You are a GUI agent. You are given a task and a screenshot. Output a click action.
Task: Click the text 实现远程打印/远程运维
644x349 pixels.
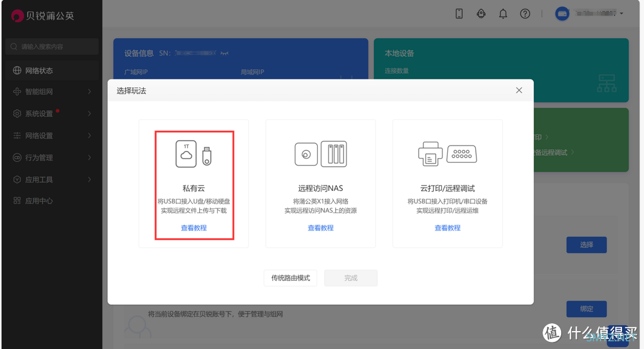pos(448,211)
